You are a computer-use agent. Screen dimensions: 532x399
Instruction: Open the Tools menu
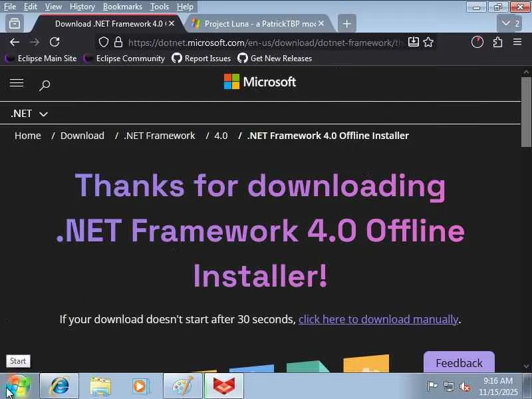(x=160, y=7)
